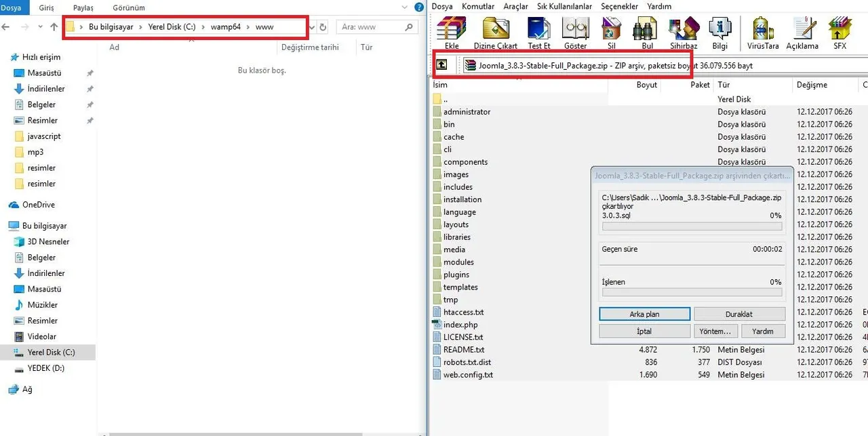
Task: Open the Araçlar menu in WinRAR
Action: pos(515,6)
